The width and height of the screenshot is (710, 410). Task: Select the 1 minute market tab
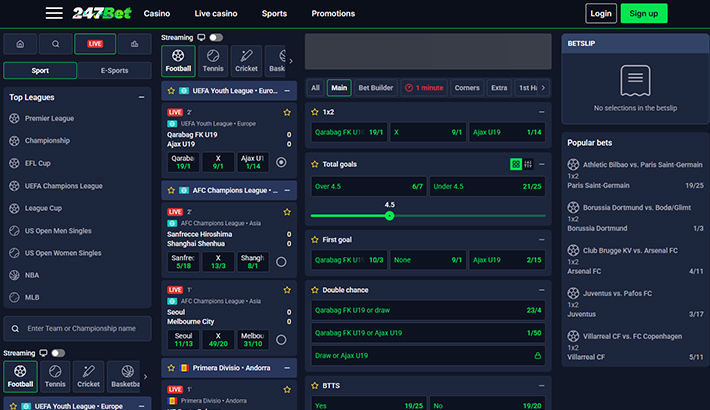coord(424,88)
